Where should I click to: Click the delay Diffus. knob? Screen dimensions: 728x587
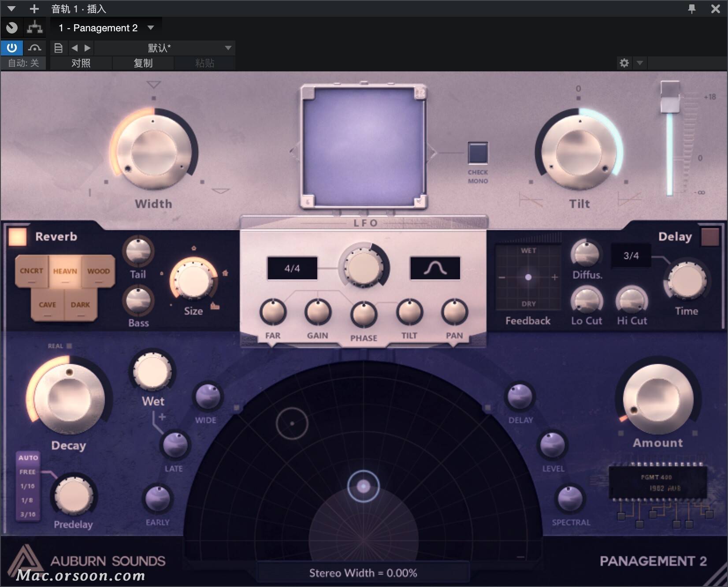pyautogui.click(x=587, y=254)
